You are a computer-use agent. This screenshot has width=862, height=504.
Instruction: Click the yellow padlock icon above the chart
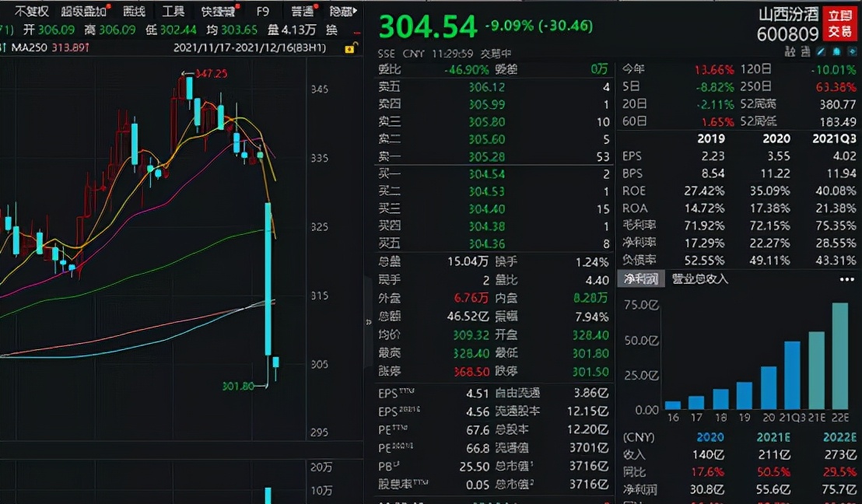(349, 49)
